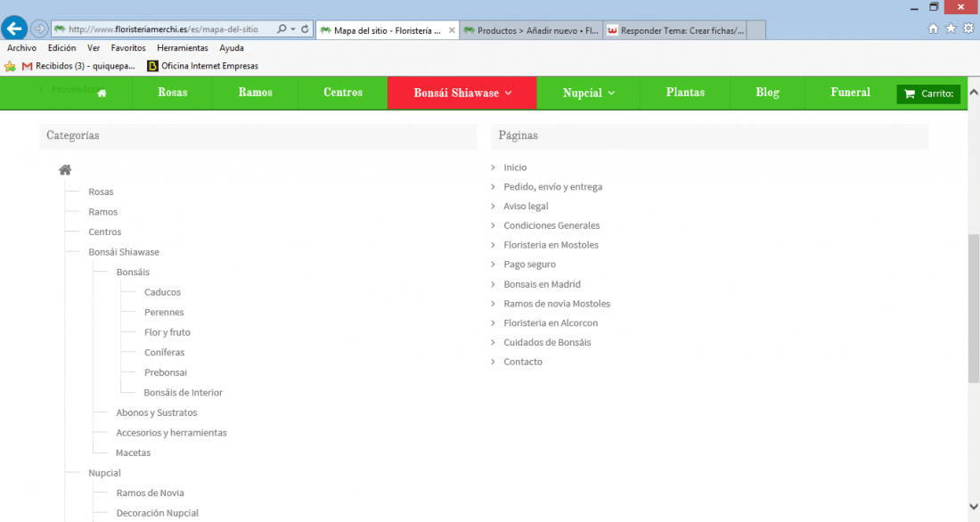Select the Mapa del sitio browser tab

click(x=388, y=30)
